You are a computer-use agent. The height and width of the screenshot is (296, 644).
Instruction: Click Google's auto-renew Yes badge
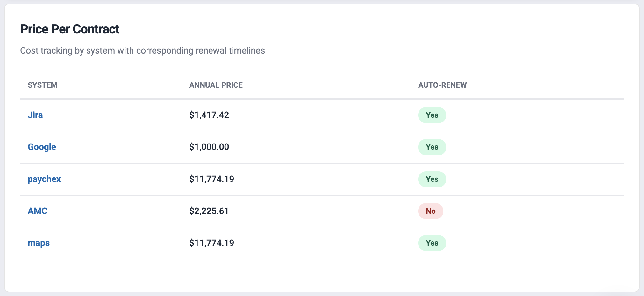432,147
